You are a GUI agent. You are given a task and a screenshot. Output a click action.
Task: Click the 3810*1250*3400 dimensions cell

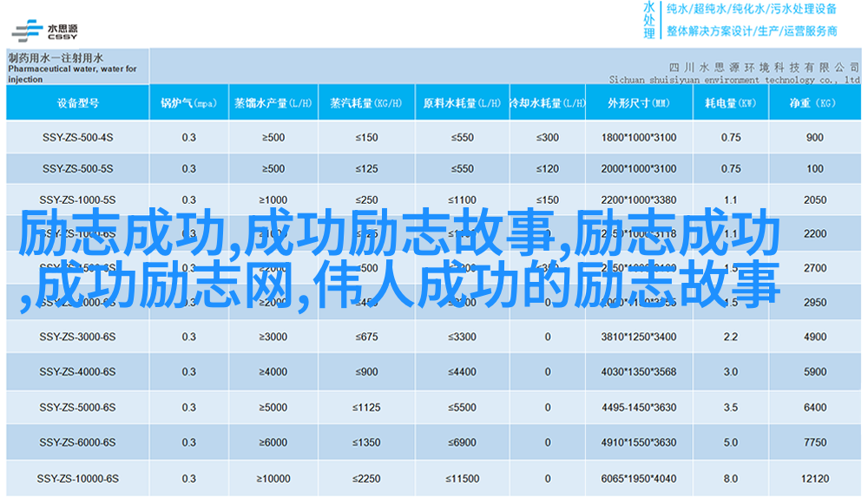tap(639, 337)
